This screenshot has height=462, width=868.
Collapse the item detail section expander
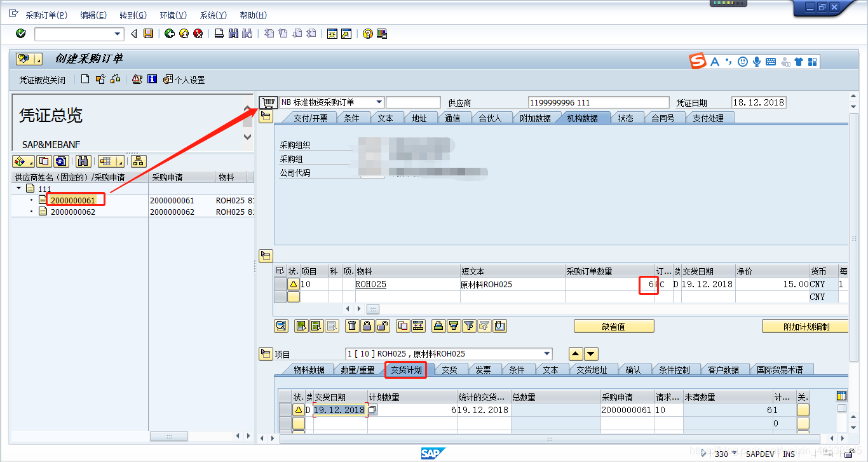tap(266, 354)
